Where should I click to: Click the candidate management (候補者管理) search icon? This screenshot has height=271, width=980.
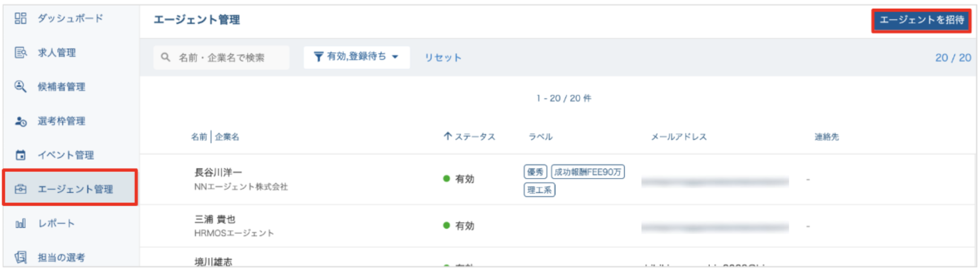pos(21,87)
